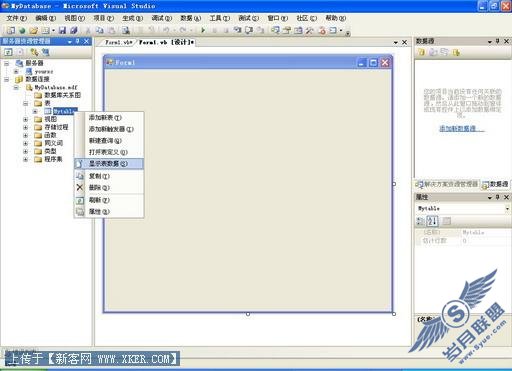Click the Save floppy disk toolbar icon
Viewport: 512px width, 371px height.
tap(62, 31)
